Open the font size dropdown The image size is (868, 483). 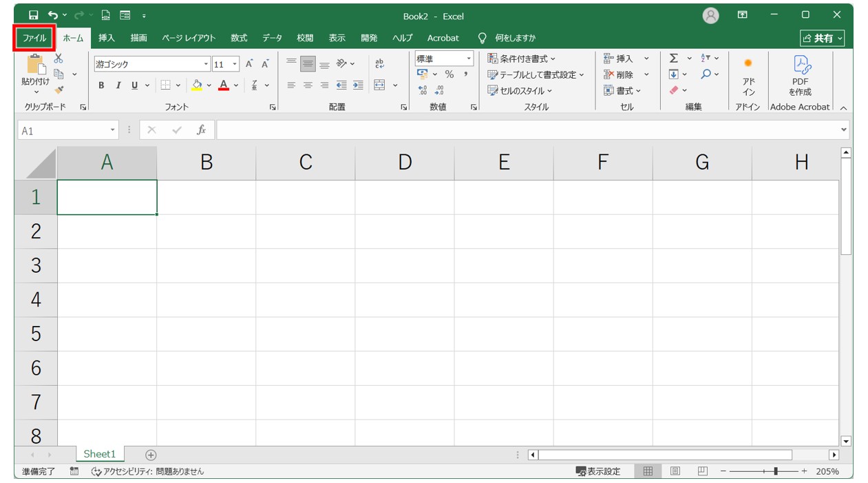(x=235, y=64)
